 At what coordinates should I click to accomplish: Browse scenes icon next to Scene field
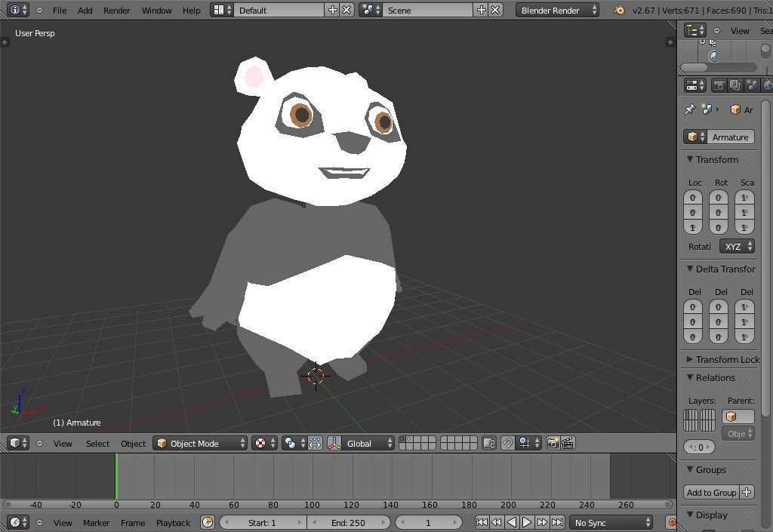click(x=371, y=10)
